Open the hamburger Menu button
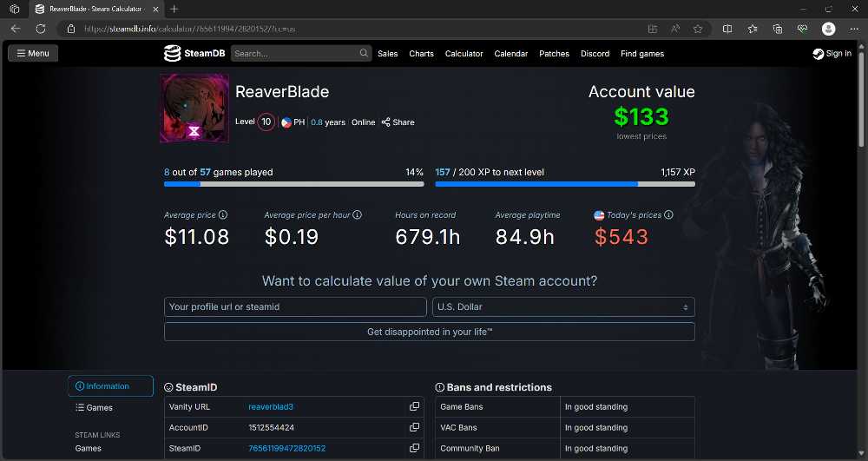 tap(33, 53)
